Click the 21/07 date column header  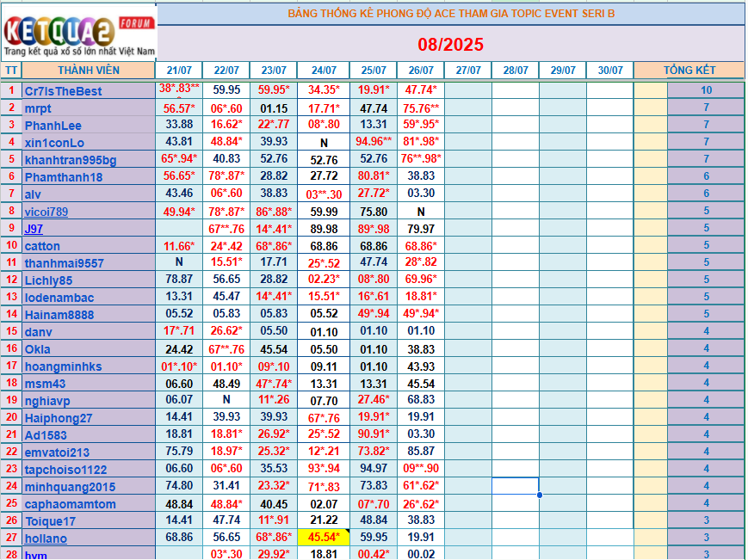pos(179,71)
